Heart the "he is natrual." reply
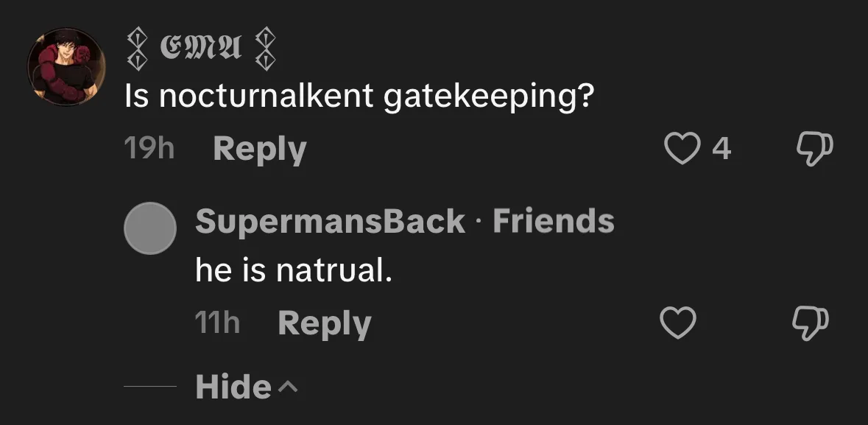 pos(678,323)
